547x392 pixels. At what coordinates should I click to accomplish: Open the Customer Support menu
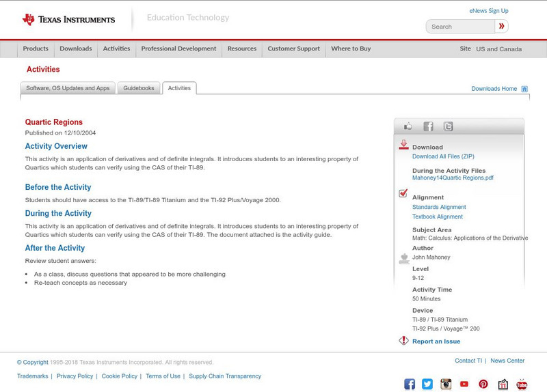[x=294, y=48]
